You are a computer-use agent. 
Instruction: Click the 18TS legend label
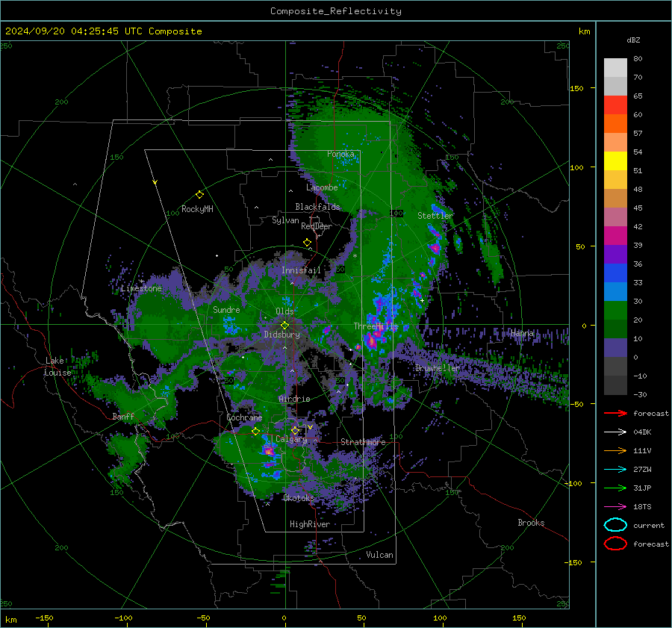point(642,507)
